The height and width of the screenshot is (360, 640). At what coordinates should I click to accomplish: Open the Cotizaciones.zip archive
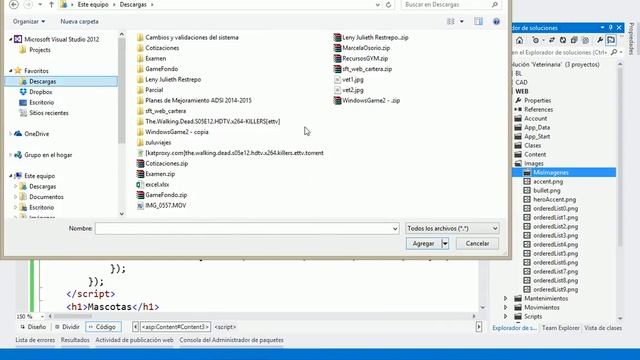(162, 163)
